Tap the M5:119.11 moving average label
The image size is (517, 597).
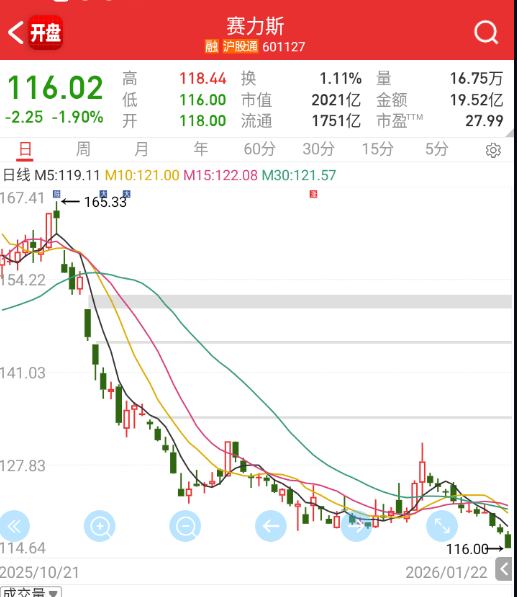67,175
